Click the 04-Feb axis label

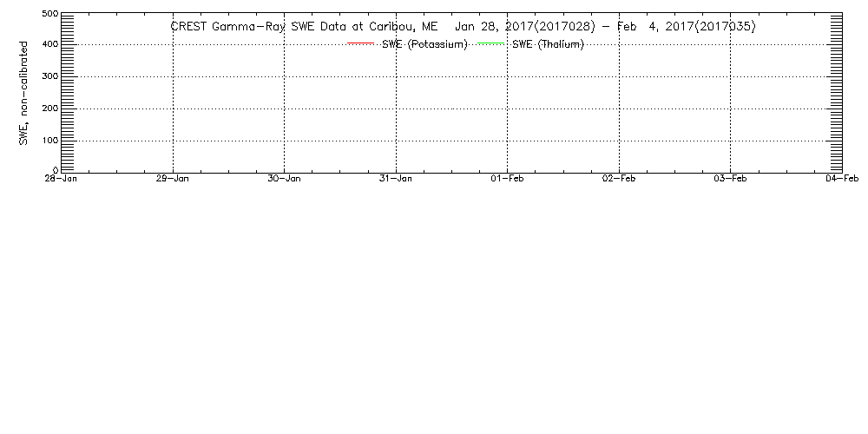843,178
